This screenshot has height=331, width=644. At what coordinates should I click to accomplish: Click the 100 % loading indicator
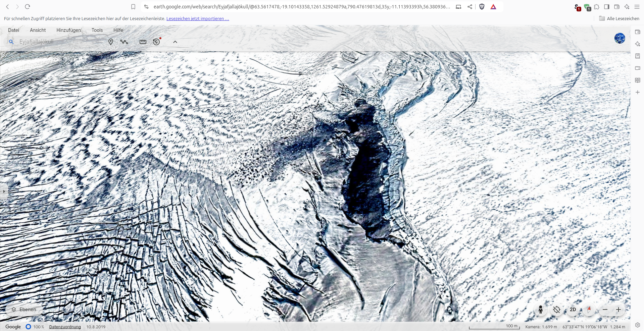[35, 327]
